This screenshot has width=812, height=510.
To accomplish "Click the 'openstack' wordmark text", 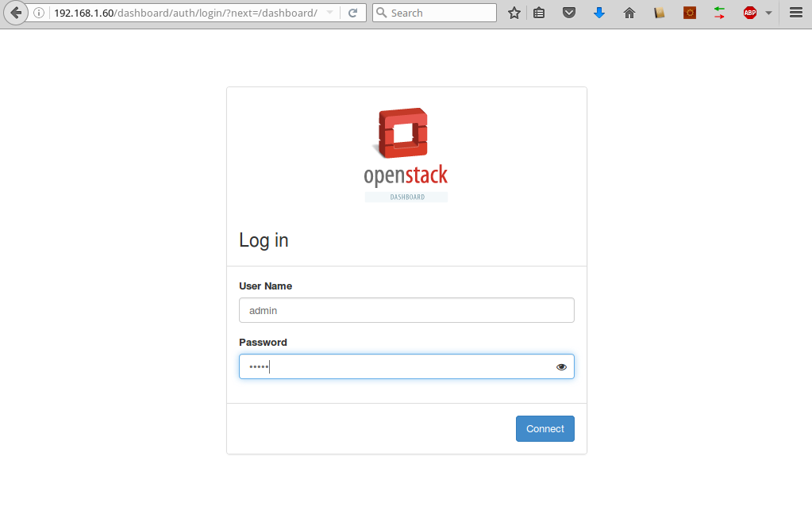I will (406, 176).
